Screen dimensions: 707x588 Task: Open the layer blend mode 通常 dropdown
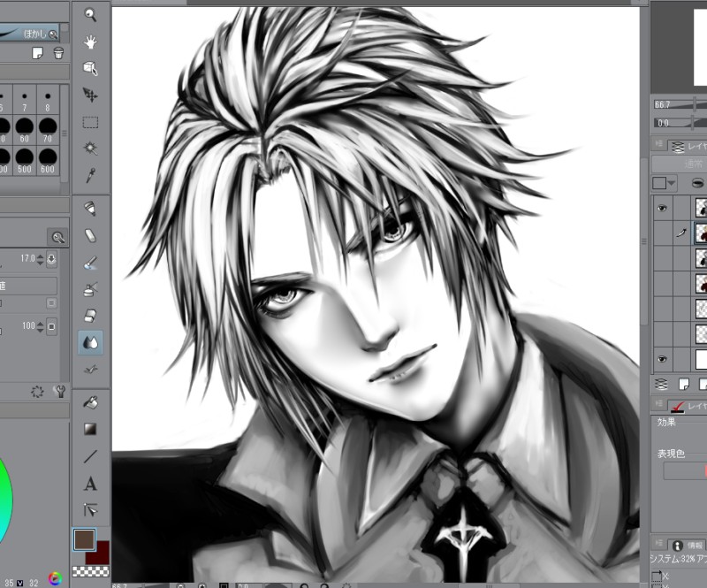[x=680, y=164]
